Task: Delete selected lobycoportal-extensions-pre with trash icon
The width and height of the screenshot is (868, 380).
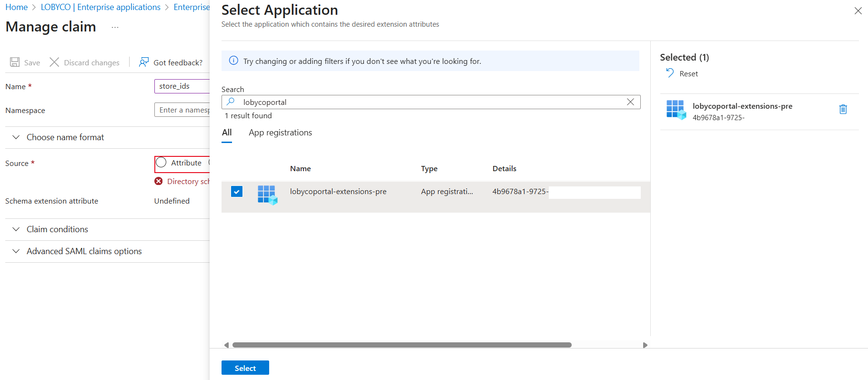Action: (x=843, y=109)
